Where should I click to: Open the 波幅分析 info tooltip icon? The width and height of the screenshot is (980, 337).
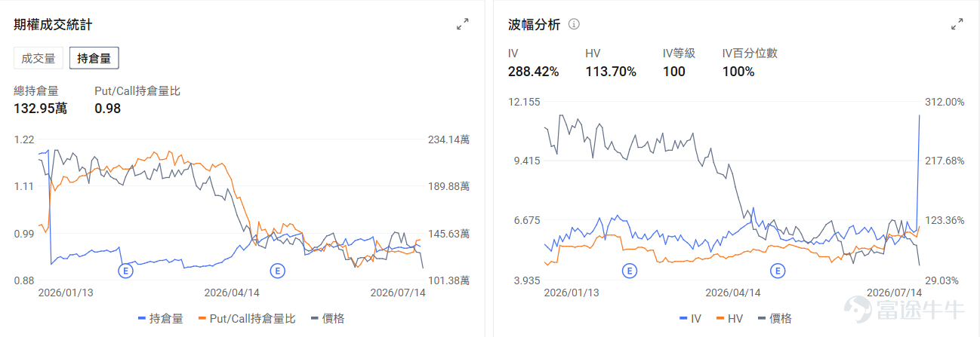(574, 24)
